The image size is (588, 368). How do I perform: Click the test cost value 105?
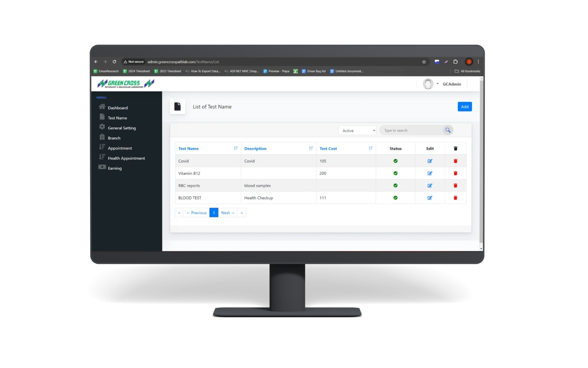[323, 161]
